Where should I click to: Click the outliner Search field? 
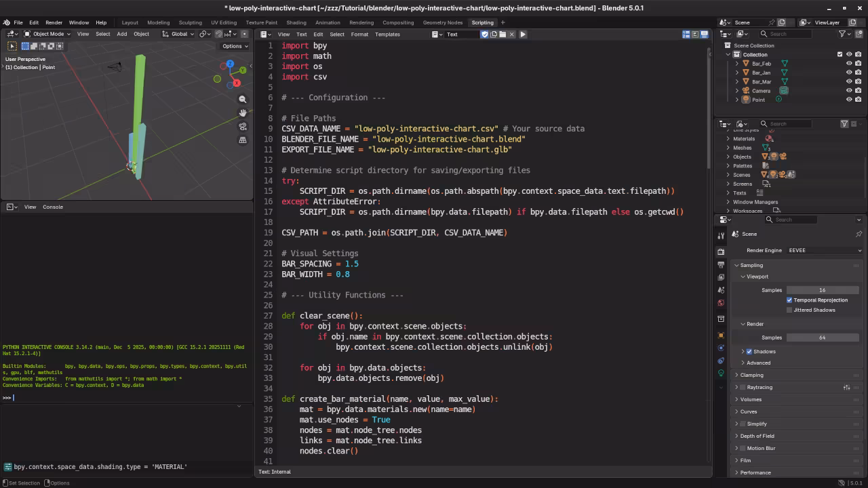(787, 34)
